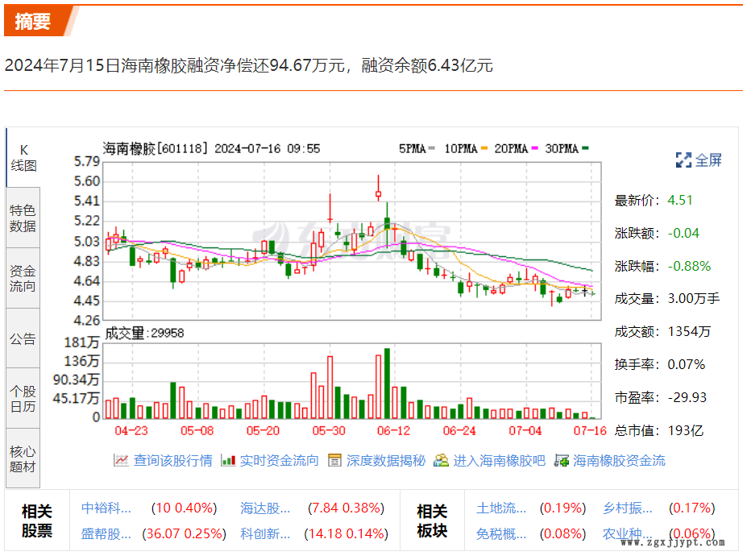Open related sector 土地流...
747x560 pixels.
[501, 508]
